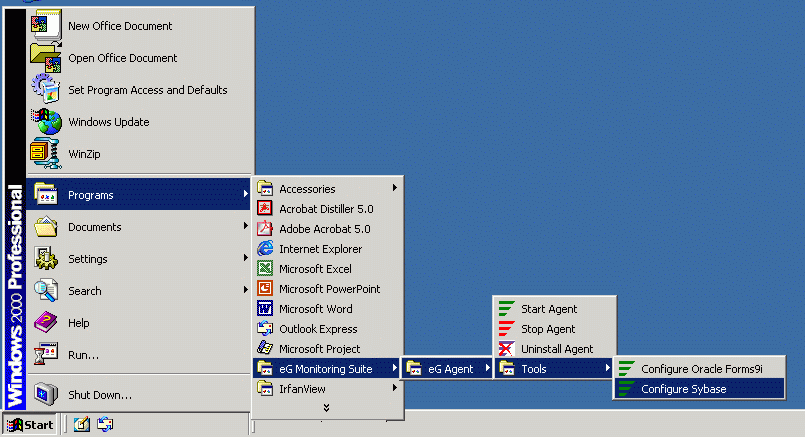This screenshot has width=805, height=437.
Task: Launch Microsoft Word from Programs
Action: (x=327, y=309)
